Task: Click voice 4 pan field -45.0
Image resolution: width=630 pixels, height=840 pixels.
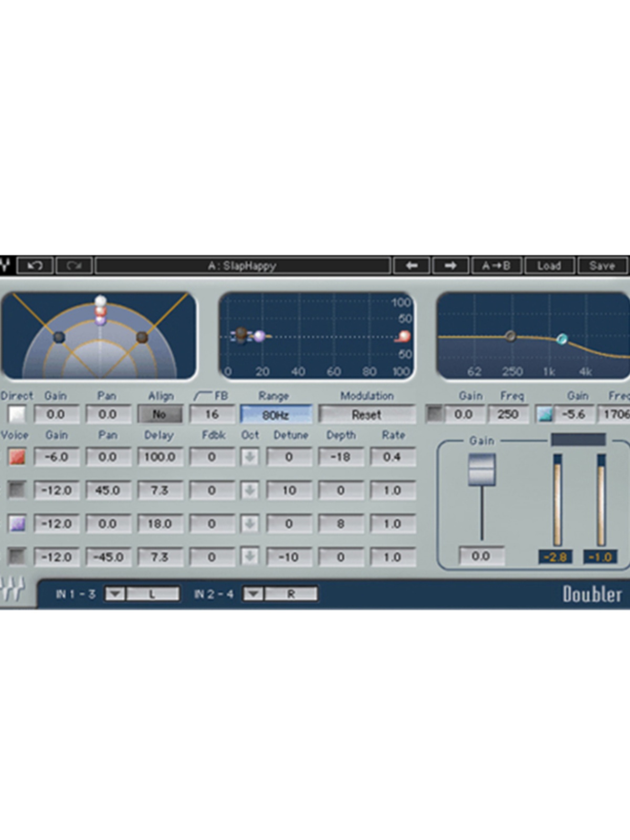Action: coord(108,557)
